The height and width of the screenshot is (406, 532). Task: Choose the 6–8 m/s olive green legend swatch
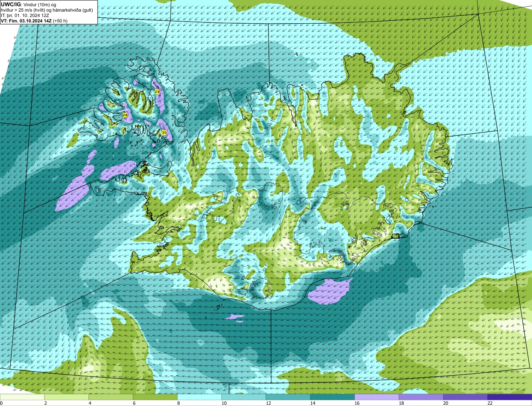155,397
